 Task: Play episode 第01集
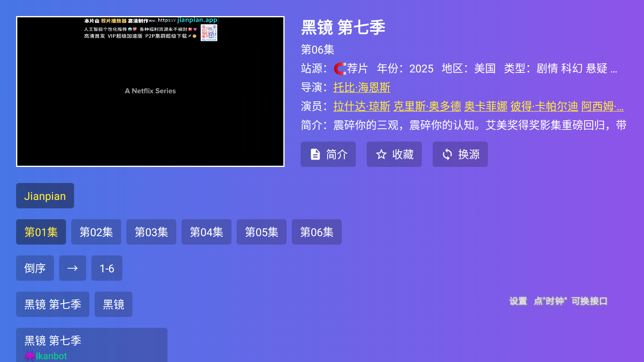click(x=41, y=232)
